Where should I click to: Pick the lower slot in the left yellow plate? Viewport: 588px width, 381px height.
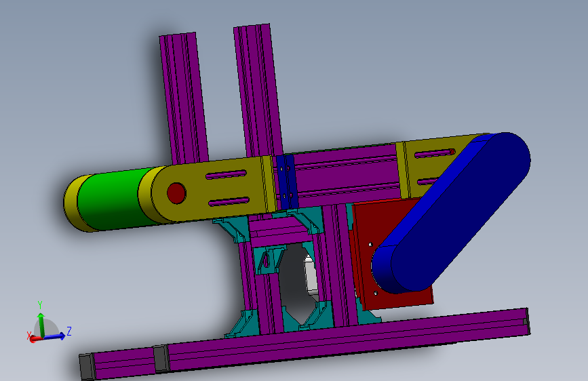(x=229, y=202)
